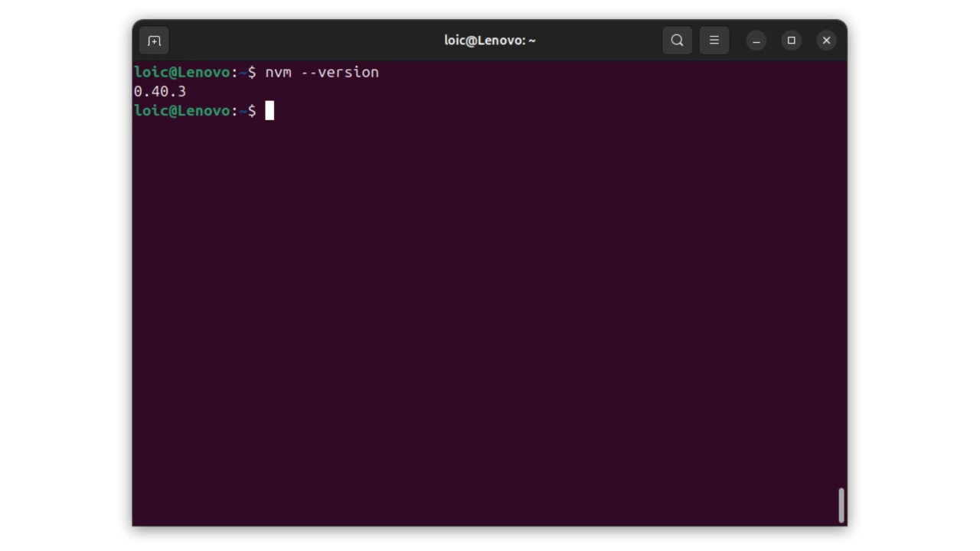Click loic@Lenovo in the first prompt line
This screenshot has width=980, height=551.
pyautogui.click(x=181, y=72)
